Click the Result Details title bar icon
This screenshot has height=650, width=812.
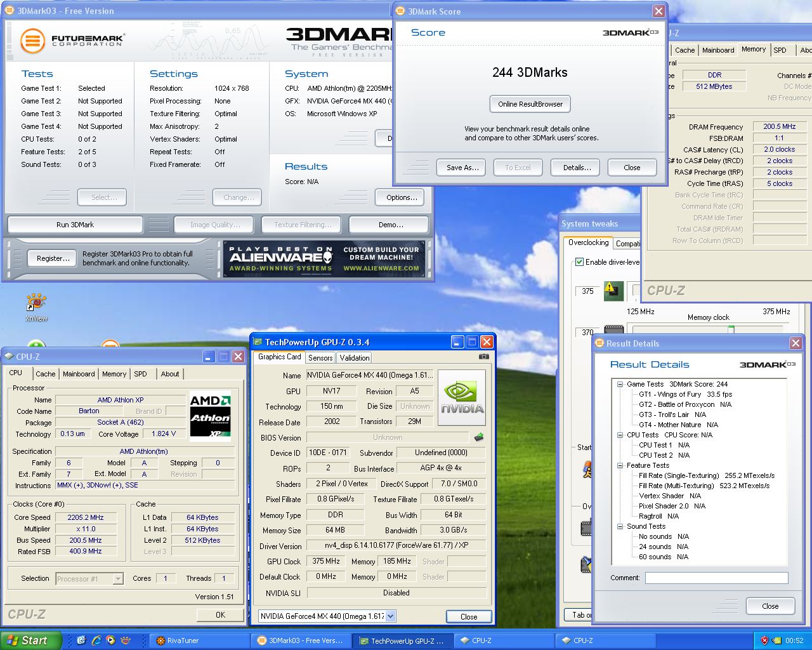(x=599, y=343)
